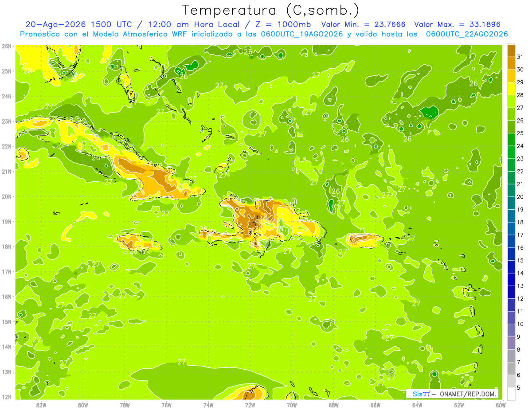This screenshot has height=411, width=532.
Task: Click the 76W longitude axis label
Action: coord(166,405)
